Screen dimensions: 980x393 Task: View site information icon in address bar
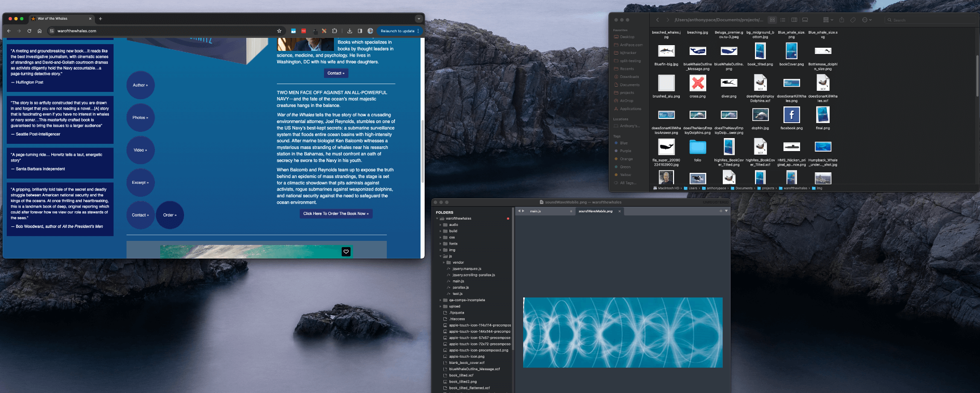click(x=52, y=31)
